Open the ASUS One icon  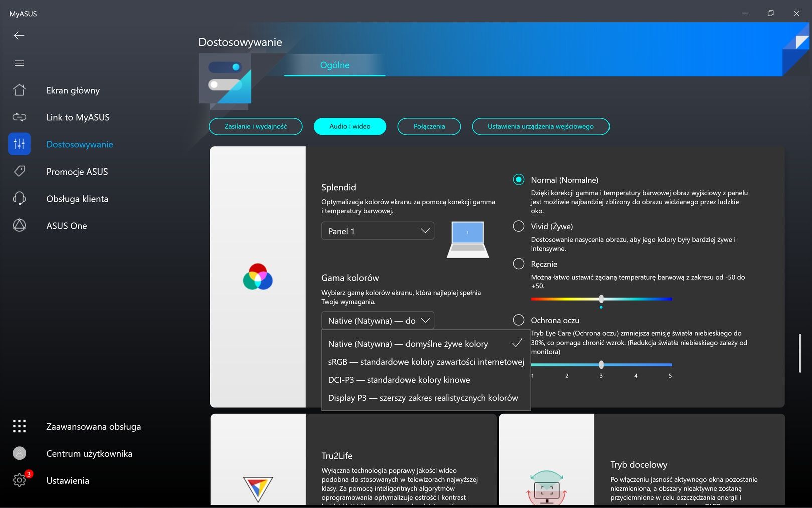[19, 225]
